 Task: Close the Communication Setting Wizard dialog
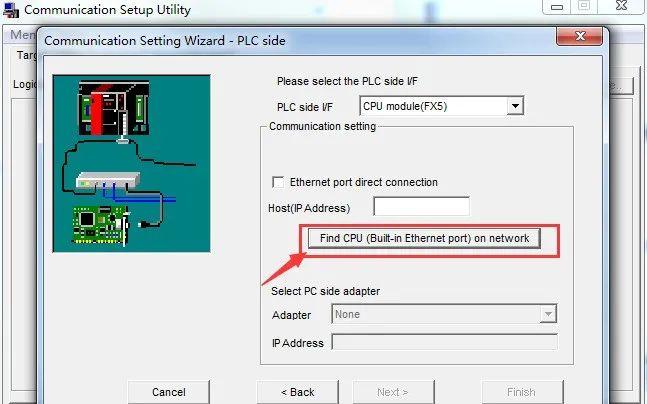coord(579,36)
